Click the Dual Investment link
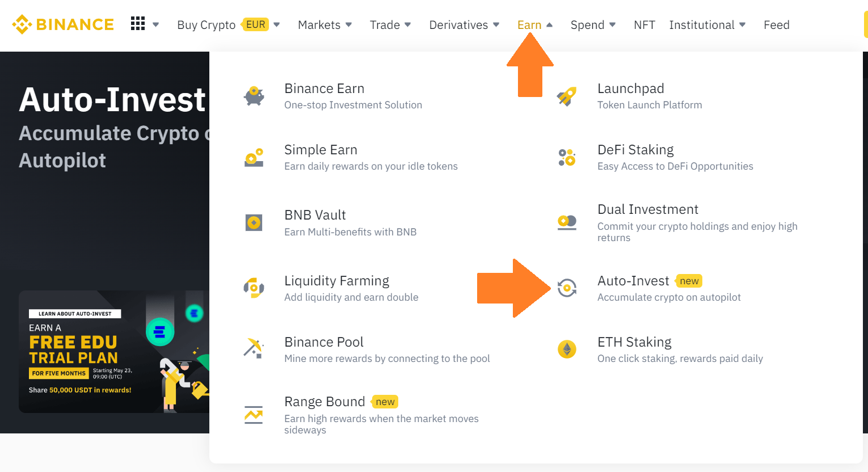 pyautogui.click(x=648, y=209)
